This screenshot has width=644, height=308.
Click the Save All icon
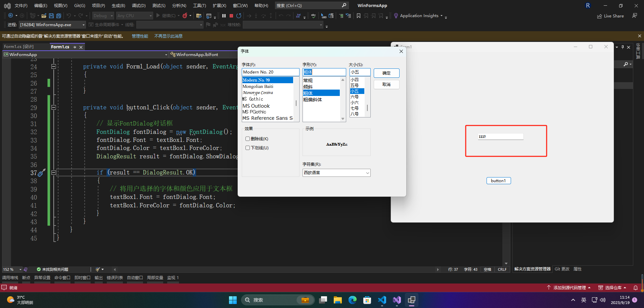coord(59,16)
